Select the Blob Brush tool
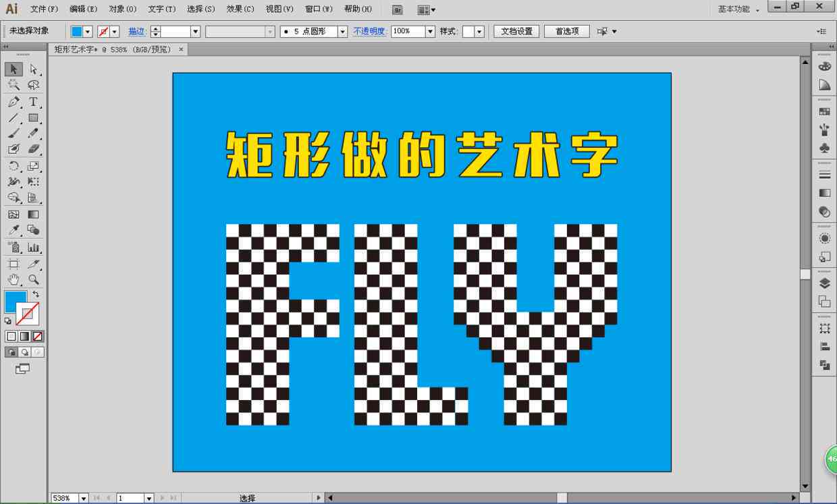 point(13,149)
